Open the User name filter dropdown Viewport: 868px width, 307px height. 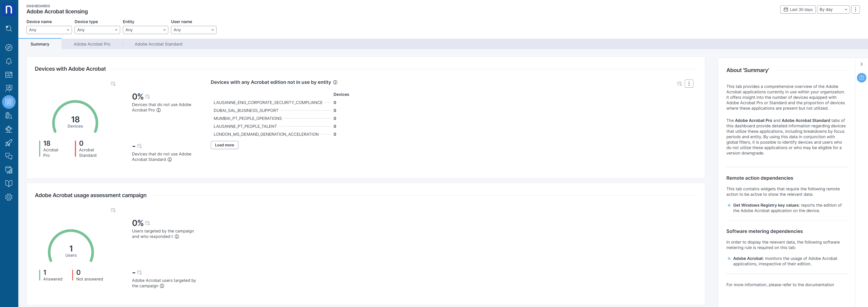click(193, 30)
